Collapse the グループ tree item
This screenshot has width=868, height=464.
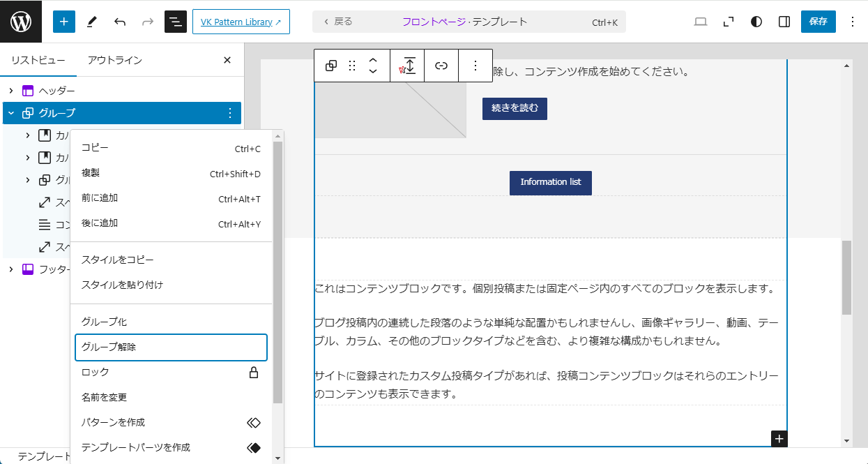pyautogui.click(x=11, y=113)
